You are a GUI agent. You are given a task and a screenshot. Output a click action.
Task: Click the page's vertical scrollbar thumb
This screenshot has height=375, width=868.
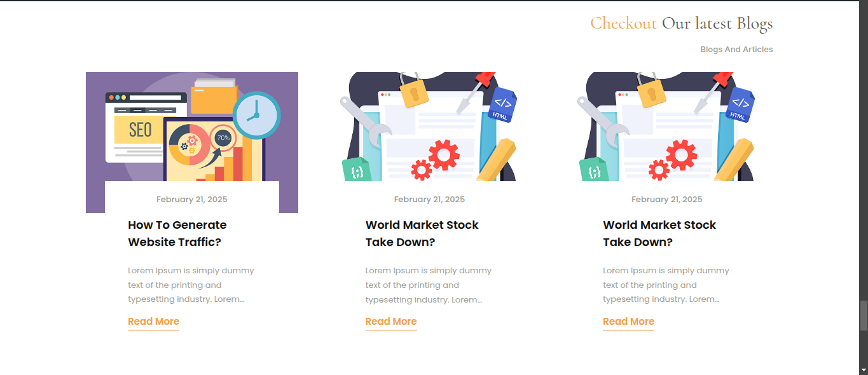(x=864, y=316)
